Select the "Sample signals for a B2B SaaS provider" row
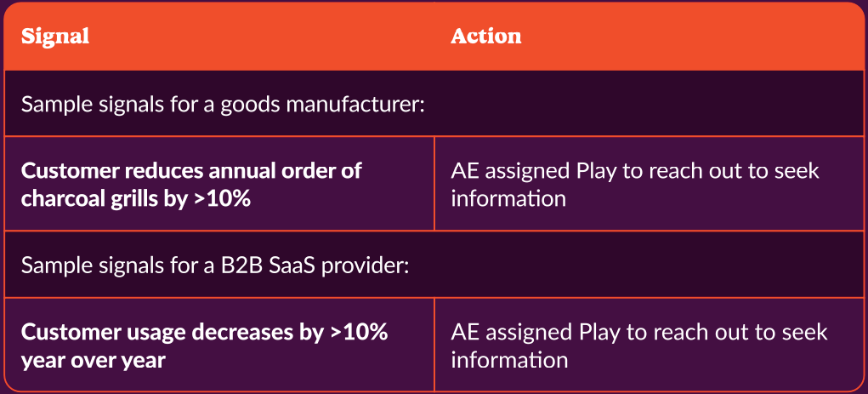The image size is (868, 394). point(434,265)
